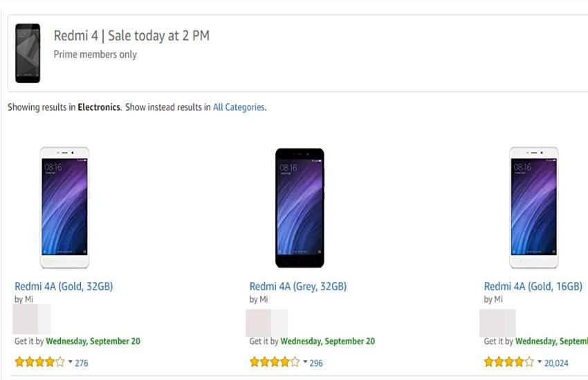The image size is (588, 380).
Task: Click the Redmi 4A (Gold, 32GB) title link
Action: pyautogui.click(x=64, y=286)
